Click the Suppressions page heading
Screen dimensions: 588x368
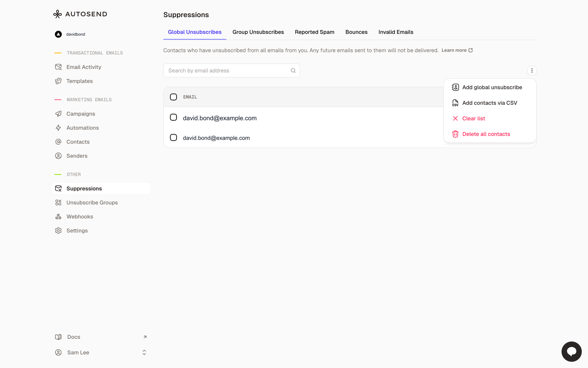[x=186, y=15]
